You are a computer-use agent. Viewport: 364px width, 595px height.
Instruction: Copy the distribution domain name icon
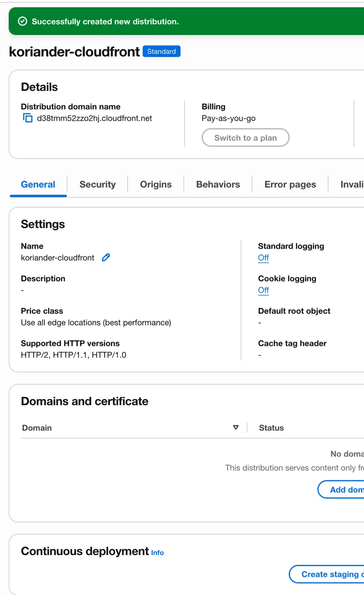coord(28,118)
